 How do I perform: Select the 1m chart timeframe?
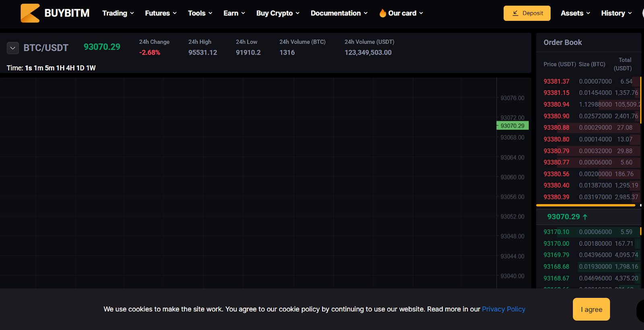click(38, 68)
